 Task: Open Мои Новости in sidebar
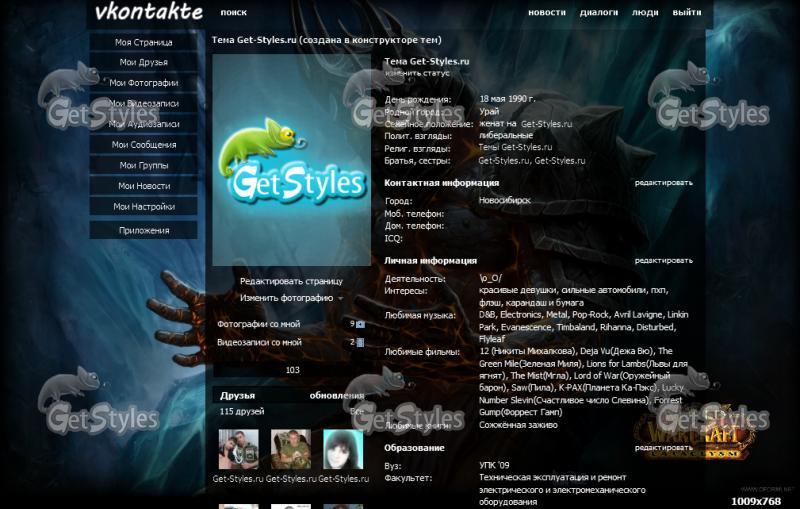(143, 186)
